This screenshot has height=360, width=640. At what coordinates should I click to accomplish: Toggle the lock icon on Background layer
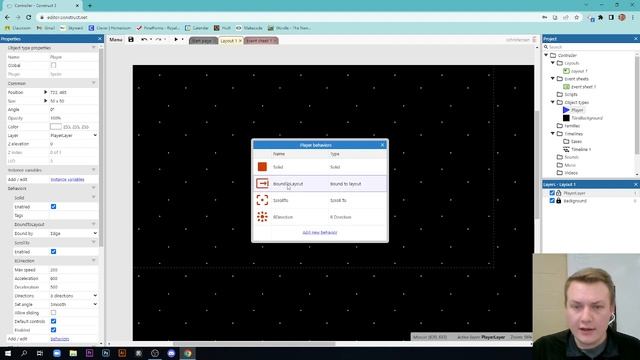coord(558,201)
